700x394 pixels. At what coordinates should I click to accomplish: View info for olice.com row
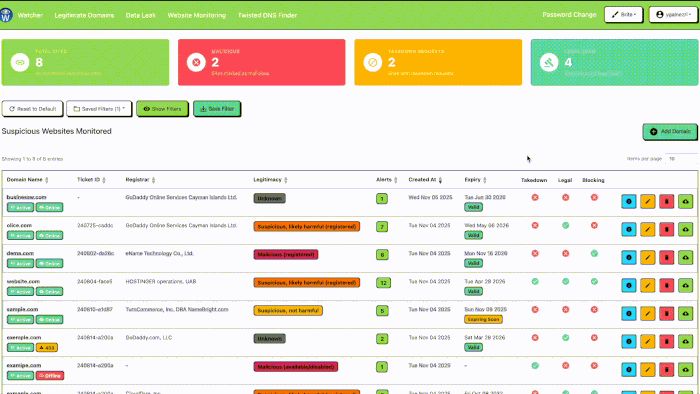click(x=629, y=229)
